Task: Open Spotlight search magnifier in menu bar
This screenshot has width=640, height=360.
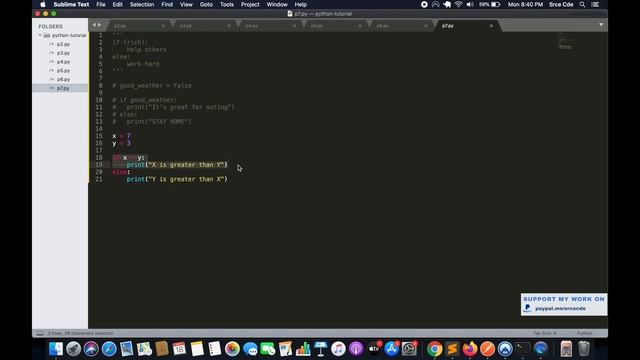Action: click(582, 4)
